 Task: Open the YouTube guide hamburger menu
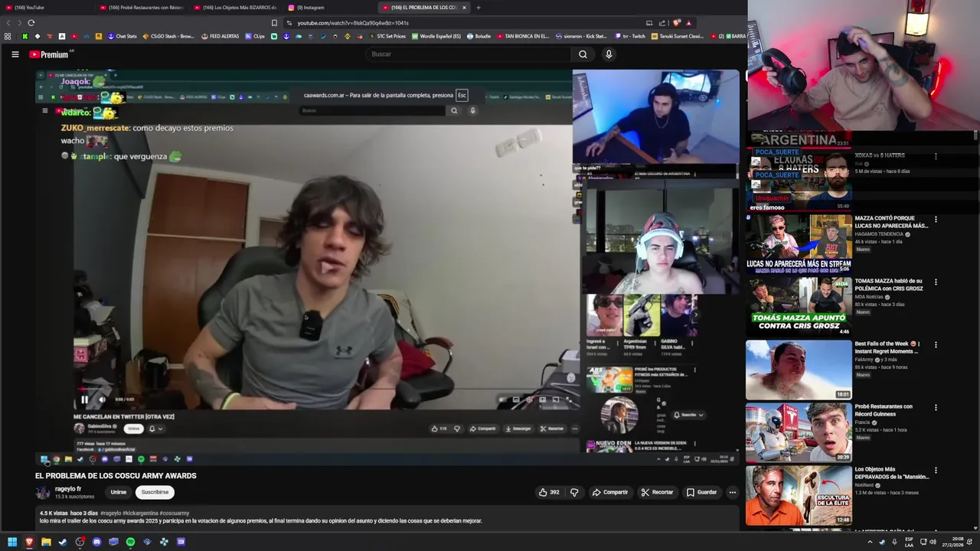(x=15, y=54)
